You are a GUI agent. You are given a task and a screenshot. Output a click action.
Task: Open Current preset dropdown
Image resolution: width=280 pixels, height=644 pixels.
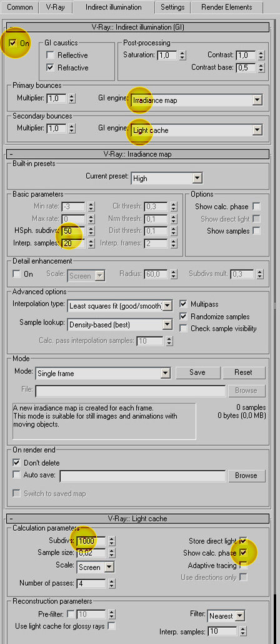[x=197, y=178]
